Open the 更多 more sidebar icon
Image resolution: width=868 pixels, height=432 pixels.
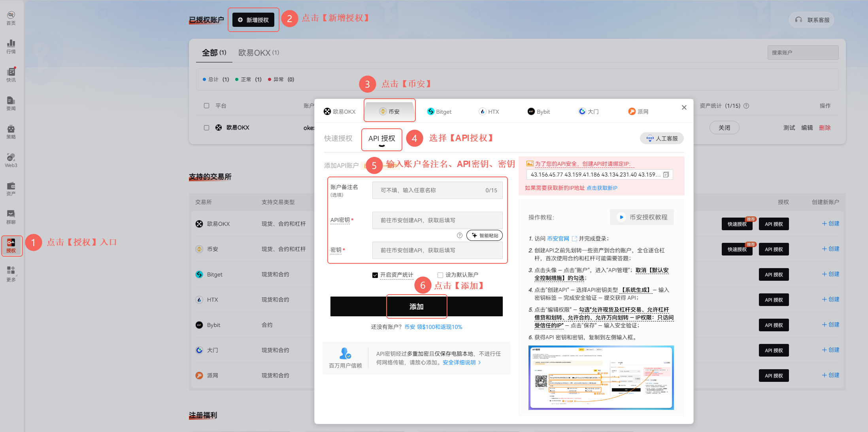pos(11,274)
